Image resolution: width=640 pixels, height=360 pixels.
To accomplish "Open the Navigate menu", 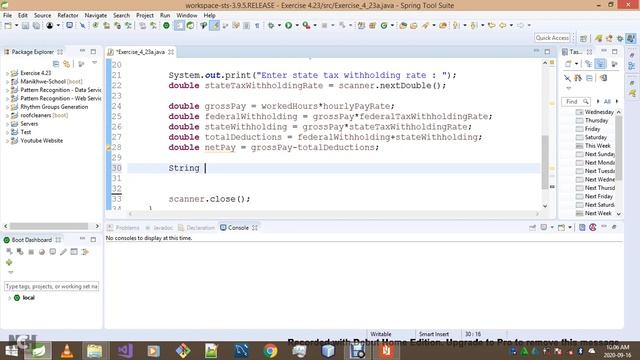I will (96, 15).
